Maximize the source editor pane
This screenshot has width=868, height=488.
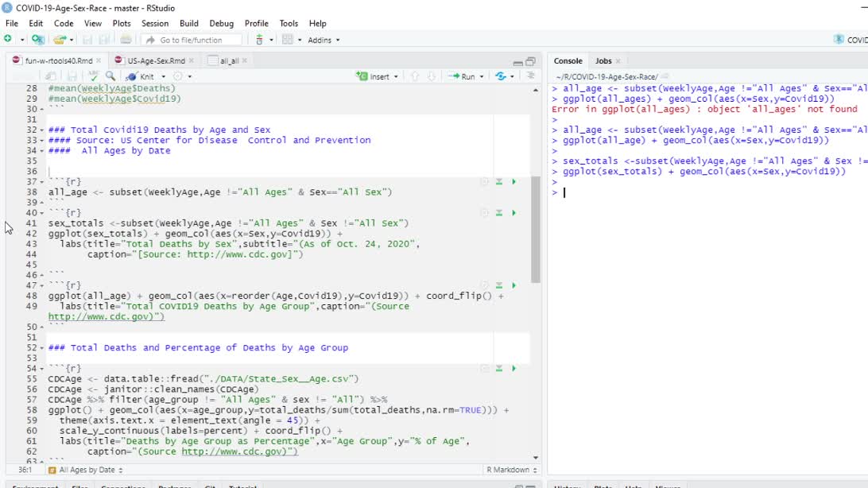tap(531, 61)
